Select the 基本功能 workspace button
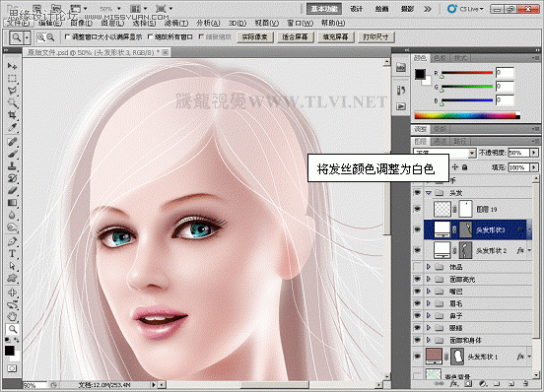544x392 pixels. 324,9
